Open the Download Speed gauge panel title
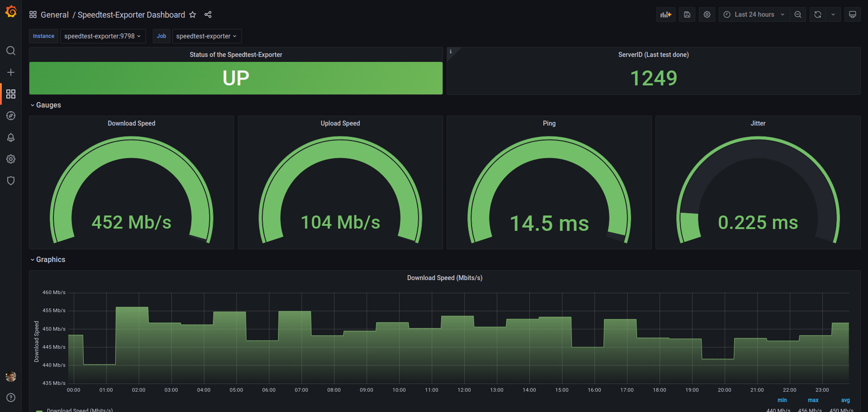The width and height of the screenshot is (868, 412). coord(132,123)
